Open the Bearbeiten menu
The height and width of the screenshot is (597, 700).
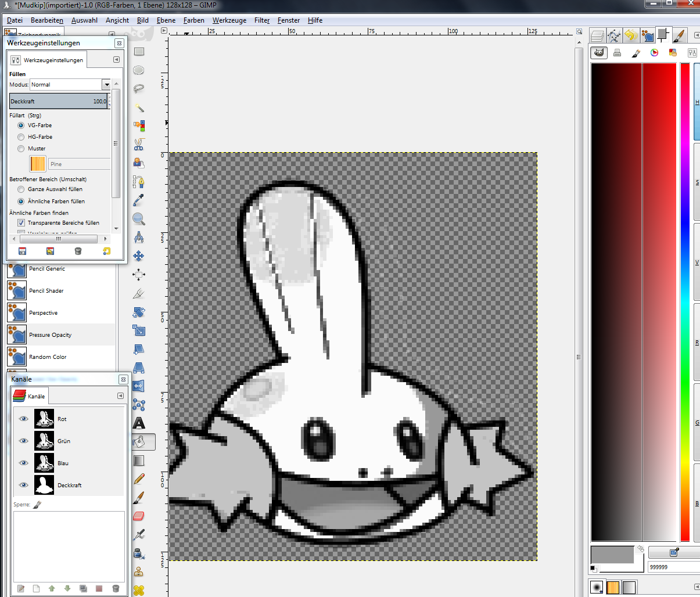[x=47, y=20]
